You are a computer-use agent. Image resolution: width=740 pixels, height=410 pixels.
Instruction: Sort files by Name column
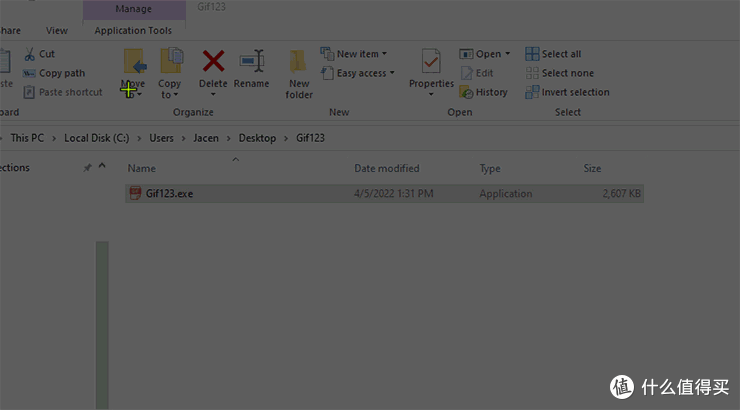(142, 168)
